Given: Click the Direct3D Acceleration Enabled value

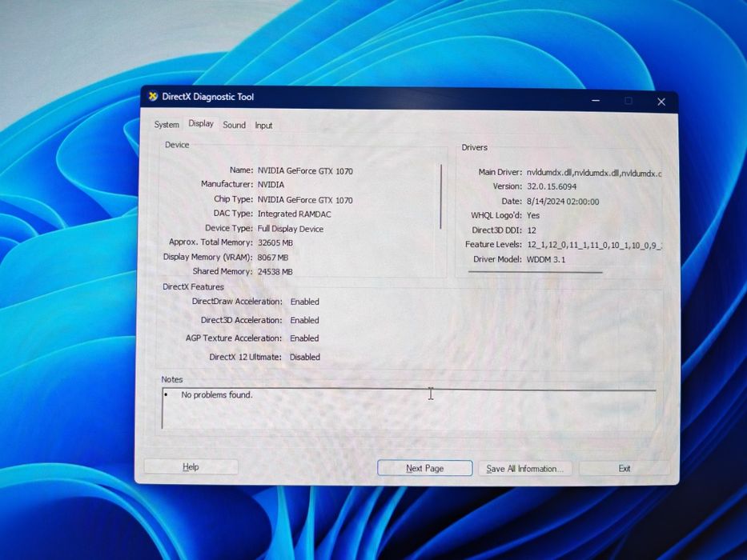Looking at the screenshot, I should 304,321.
